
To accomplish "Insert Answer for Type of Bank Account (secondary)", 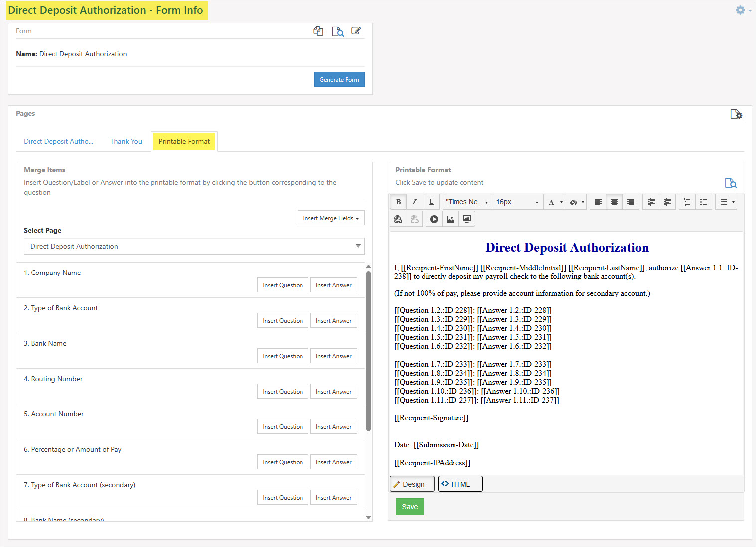I will point(333,498).
